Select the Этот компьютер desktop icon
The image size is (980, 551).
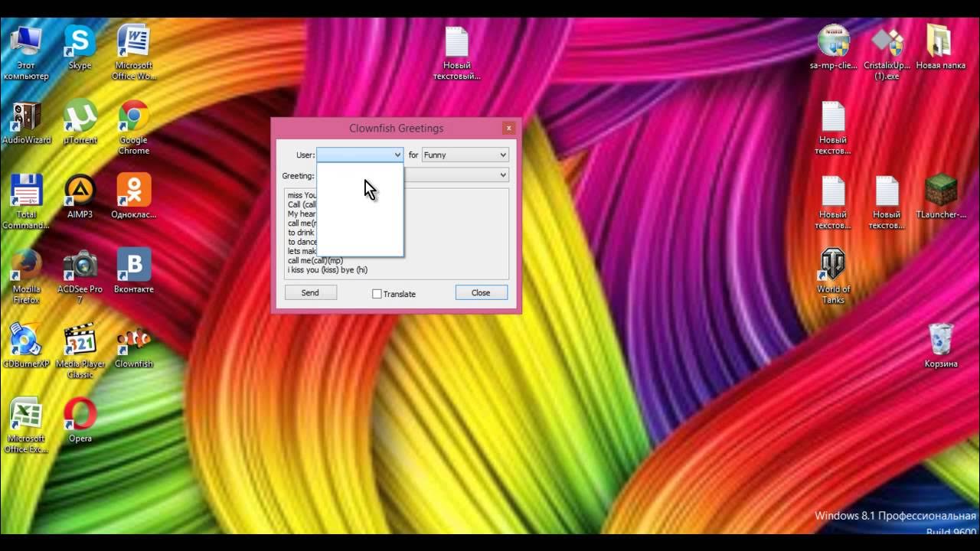(26, 52)
